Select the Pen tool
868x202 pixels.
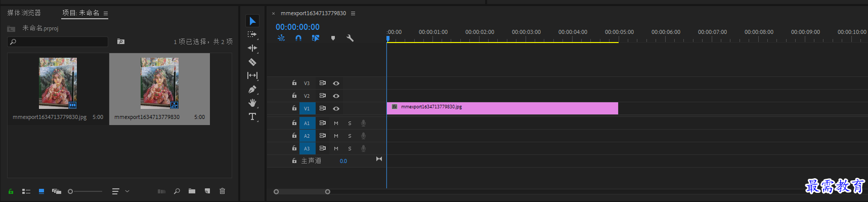[x=252, y=89]
